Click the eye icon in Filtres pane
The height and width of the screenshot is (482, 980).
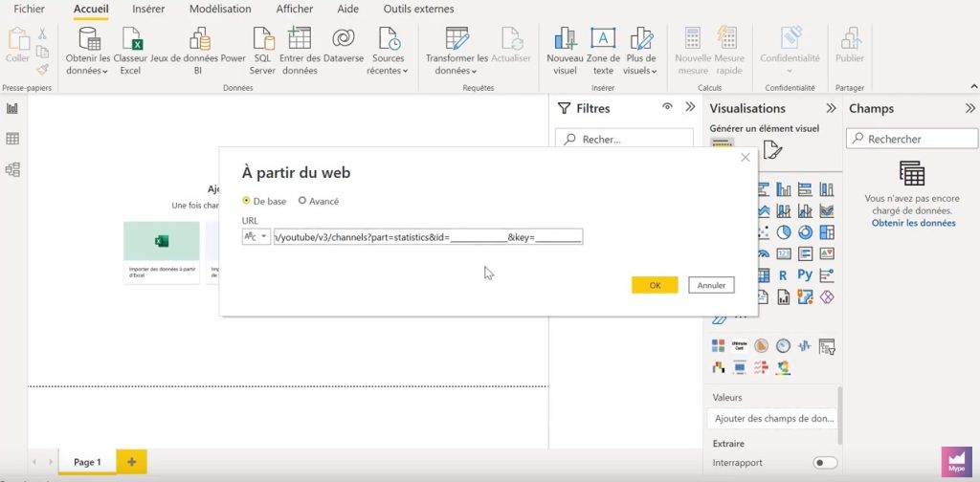667,107
